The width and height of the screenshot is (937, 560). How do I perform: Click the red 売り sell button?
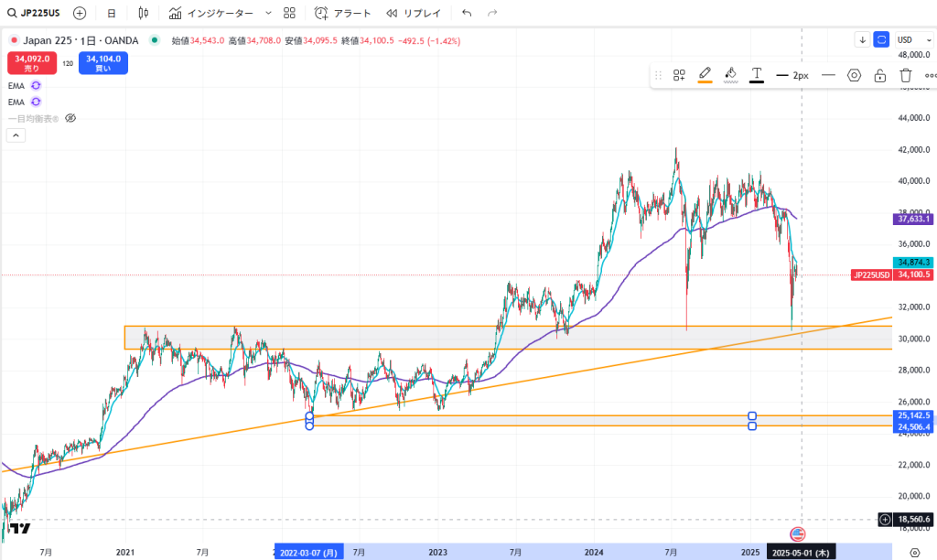pyautogui.click(x=31, y=62)
